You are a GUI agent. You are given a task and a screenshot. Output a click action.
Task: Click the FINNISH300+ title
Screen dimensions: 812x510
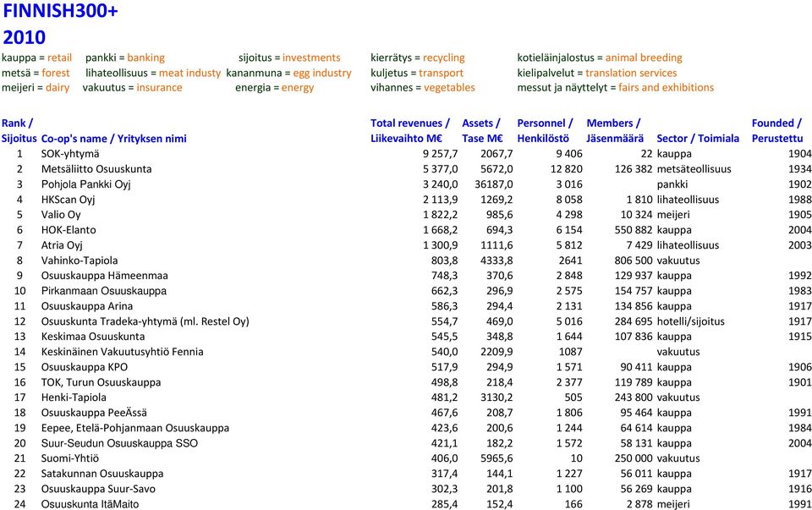61,11
